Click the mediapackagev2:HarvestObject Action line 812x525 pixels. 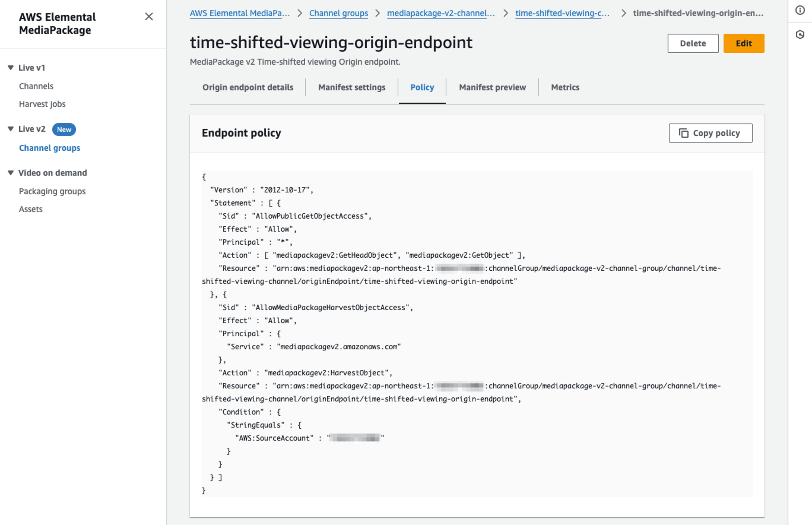(x=305, y=373)
